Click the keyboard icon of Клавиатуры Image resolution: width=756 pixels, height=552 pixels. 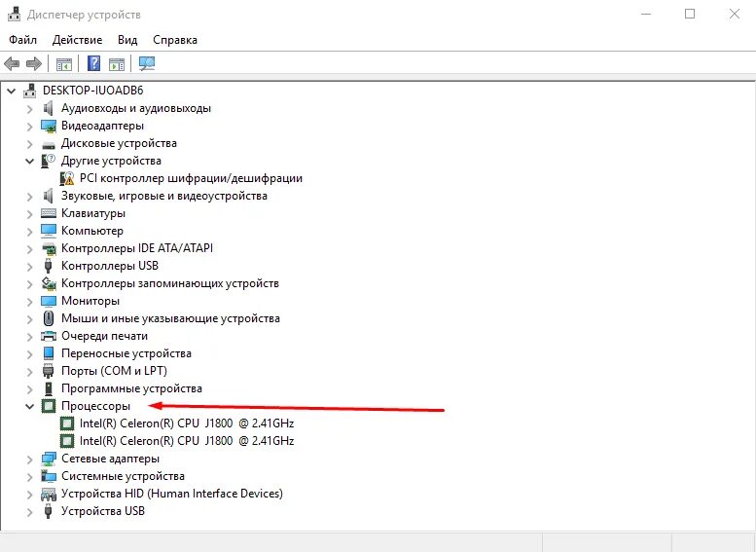pyautogui.click(x=49, y=213)
